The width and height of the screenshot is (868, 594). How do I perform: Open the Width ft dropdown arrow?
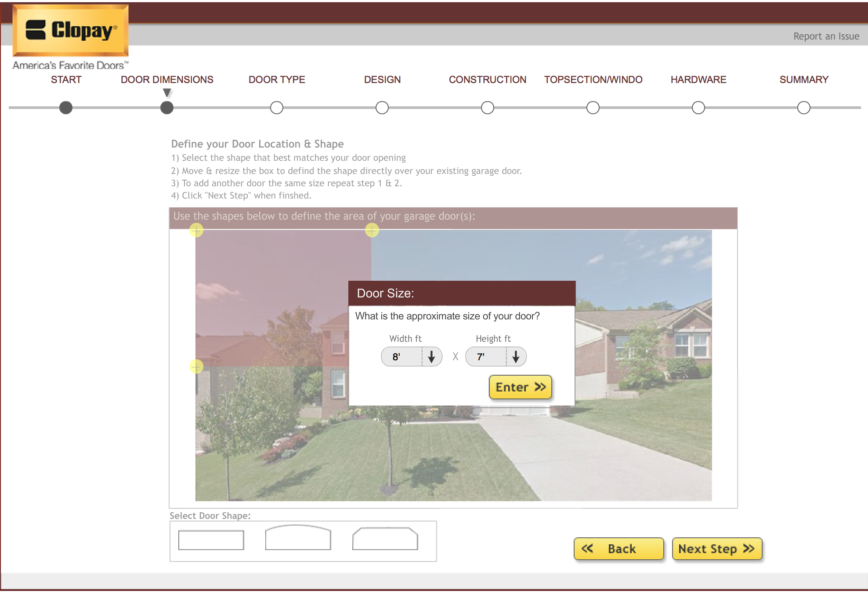click(432, 357)
